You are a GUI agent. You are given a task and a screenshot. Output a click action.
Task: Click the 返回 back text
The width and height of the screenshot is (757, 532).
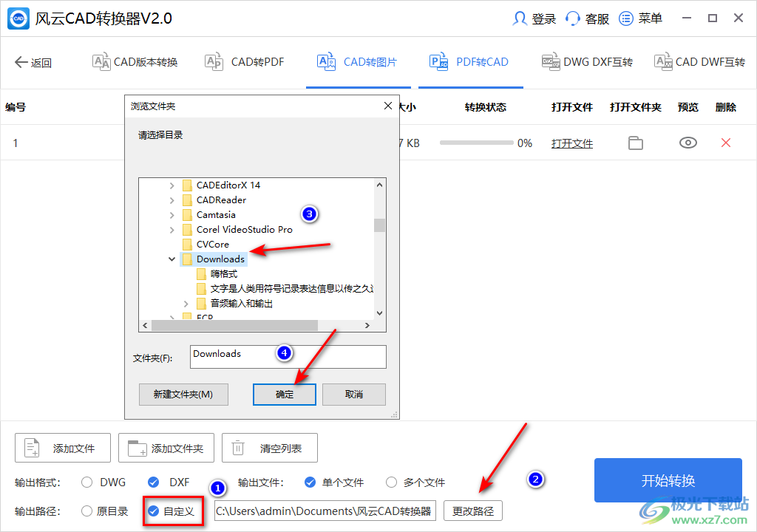coord(41,63)
